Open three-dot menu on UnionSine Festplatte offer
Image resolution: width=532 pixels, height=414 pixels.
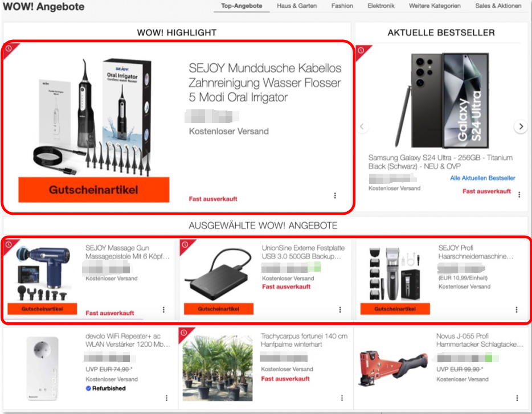(x=340, y=309)
